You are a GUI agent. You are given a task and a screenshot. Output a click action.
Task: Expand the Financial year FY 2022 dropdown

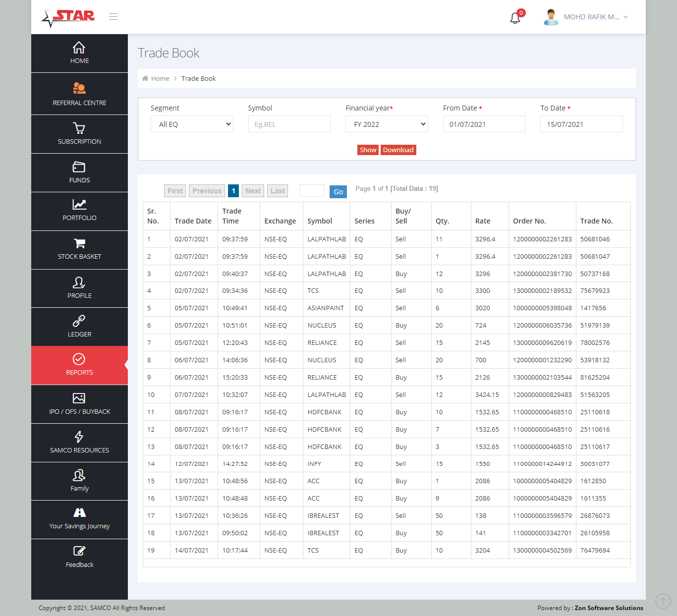pyautogui.click(x=387, y=124)
